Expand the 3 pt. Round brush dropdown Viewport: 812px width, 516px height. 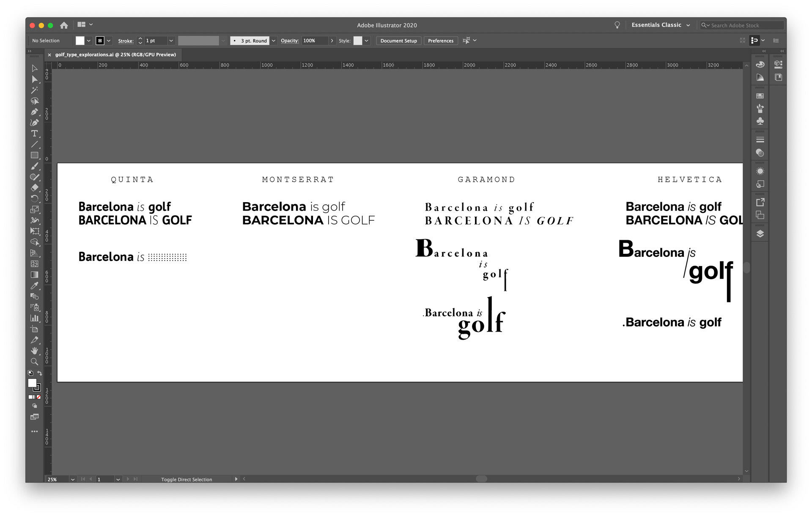point(274,41)
